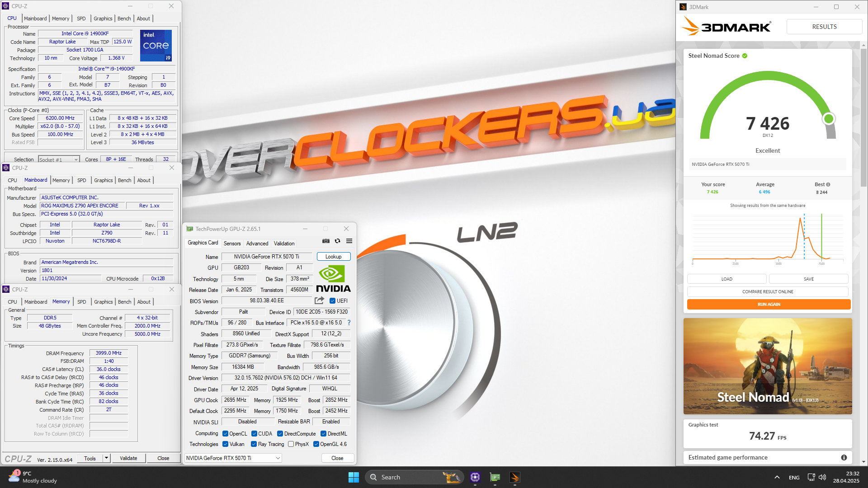The image size is (868, 488).
Task: Click the BIOS version share/export icon
Action: 319,300
